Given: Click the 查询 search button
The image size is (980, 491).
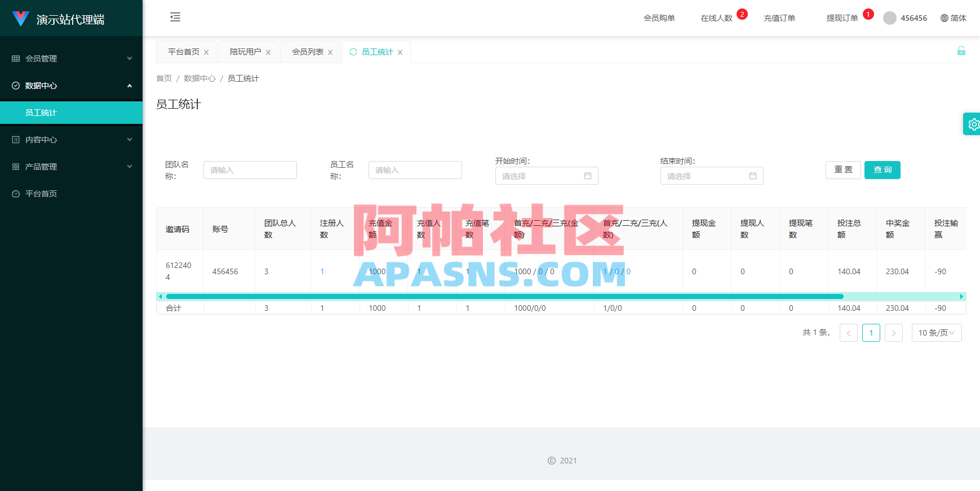Looking at the screenshot, I should click(x=883, y=170).
